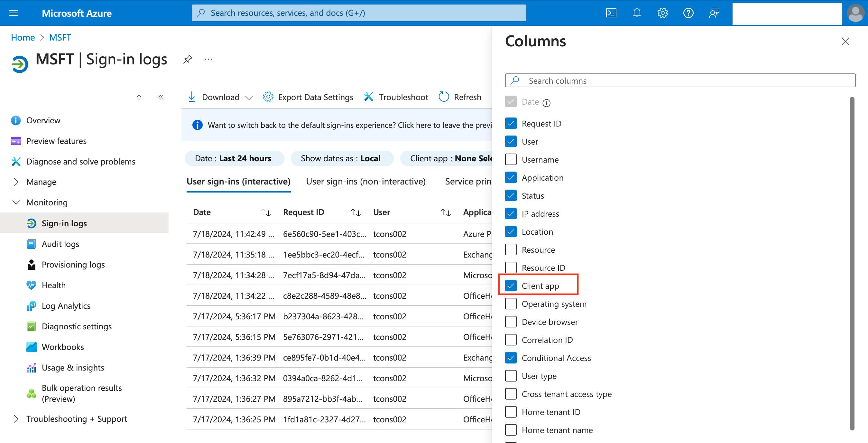Screen dimensions: 868x443
Task: Open the feedback icon in header
Action: 714,13
